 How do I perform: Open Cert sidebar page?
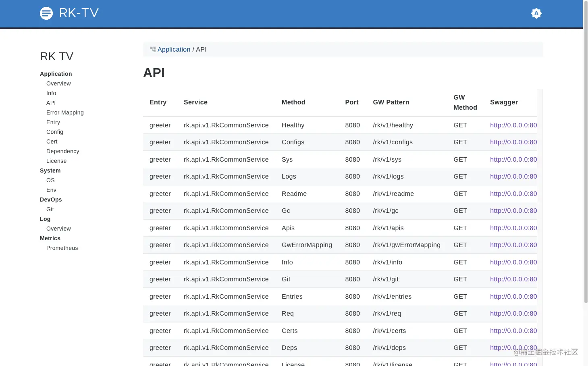[52, 141]
